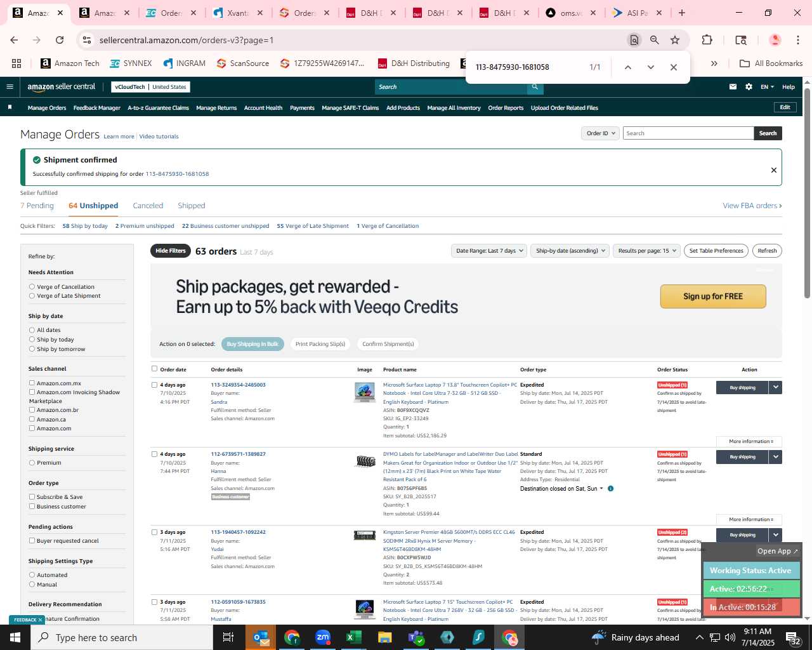Open the Seller Central hamburger menu

pos(10,87)
